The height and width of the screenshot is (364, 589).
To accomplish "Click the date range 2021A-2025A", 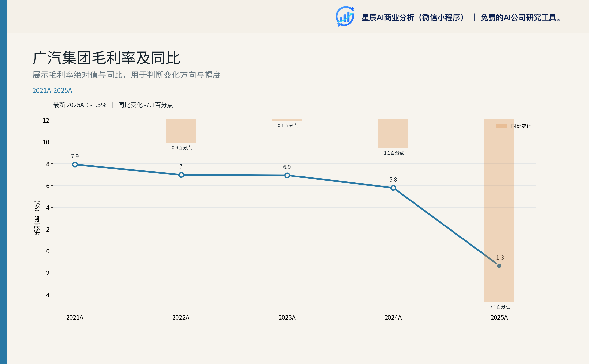I will [x=52, y=91].
